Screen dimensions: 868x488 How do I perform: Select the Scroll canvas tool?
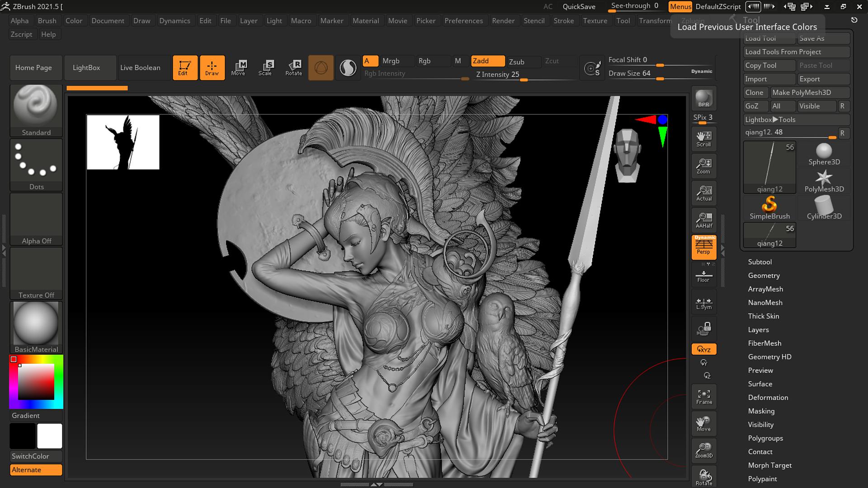pyautogui.click(x=704, y=139)
